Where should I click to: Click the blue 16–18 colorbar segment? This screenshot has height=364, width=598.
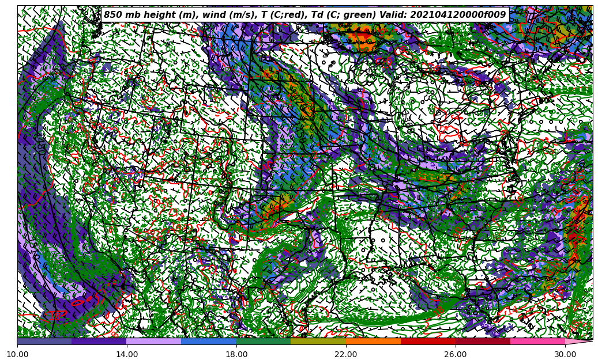(209, 341)
